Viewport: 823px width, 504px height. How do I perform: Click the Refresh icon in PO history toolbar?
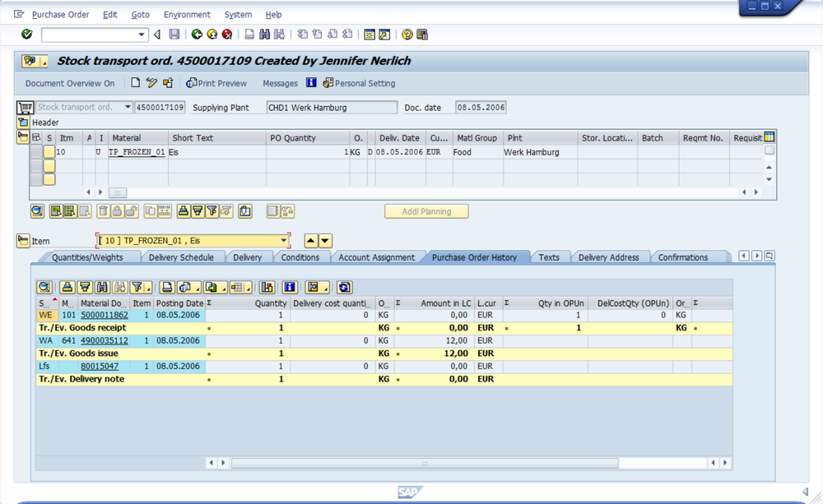pyautogui.click(x=344, y=288)
